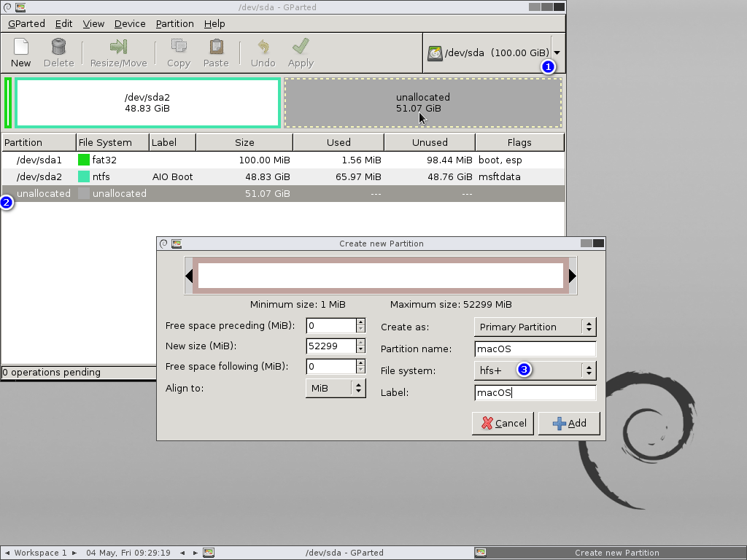
Task: Click inside the Label text field
Action: tap(535, 392)
